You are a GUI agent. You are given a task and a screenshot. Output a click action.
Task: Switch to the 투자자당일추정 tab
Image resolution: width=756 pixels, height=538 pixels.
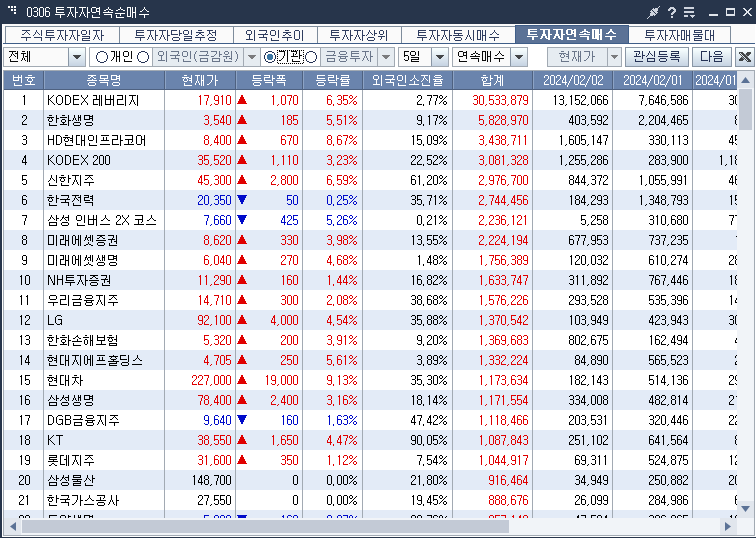176,35
